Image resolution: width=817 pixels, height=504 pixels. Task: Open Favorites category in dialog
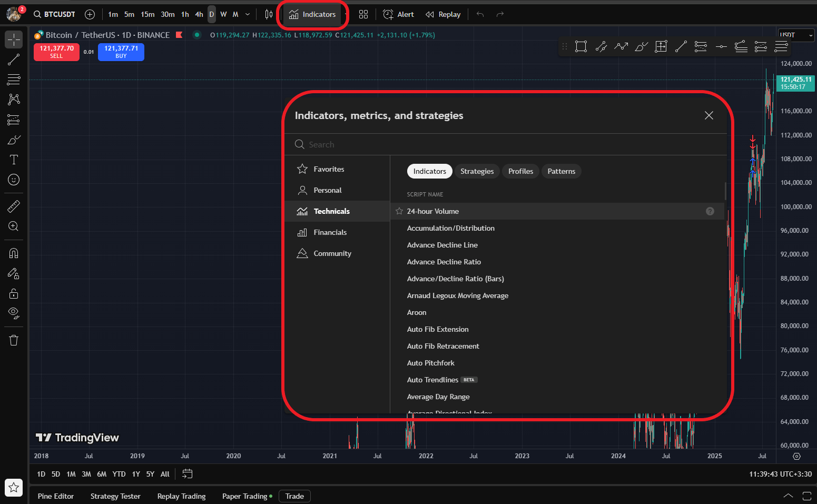(337, 169)
